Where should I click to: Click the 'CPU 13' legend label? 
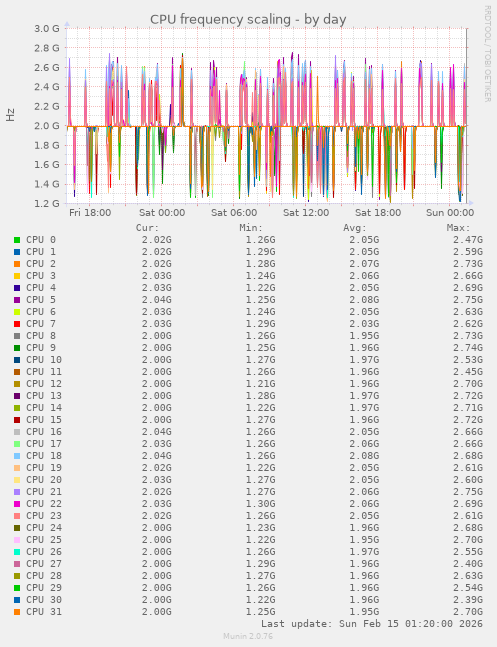(44, 396)
